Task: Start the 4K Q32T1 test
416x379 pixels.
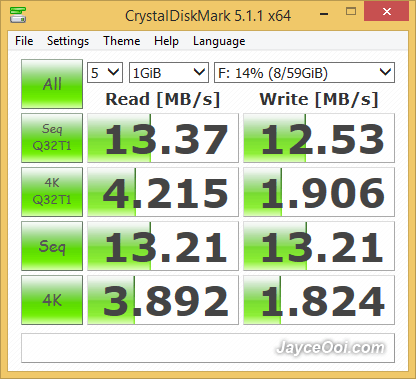Action: [52, 192]
